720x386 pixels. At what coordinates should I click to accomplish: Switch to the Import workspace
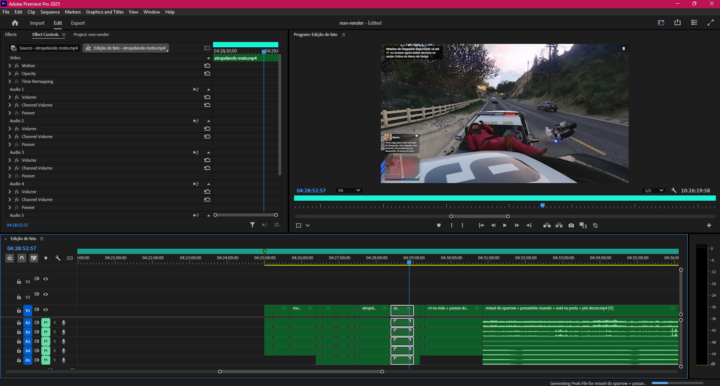pos(37,23)
